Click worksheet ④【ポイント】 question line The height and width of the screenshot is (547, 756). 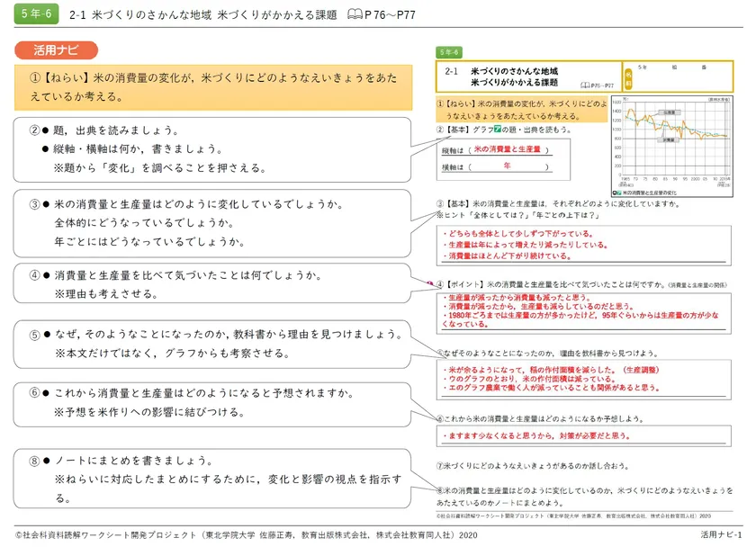point(581,285)
